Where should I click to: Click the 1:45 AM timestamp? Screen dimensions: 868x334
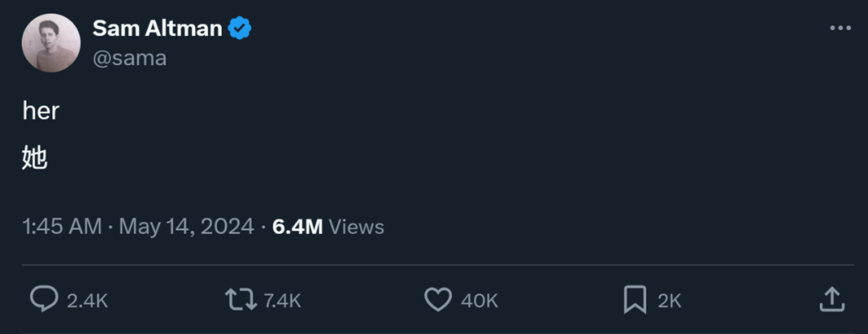62,226
